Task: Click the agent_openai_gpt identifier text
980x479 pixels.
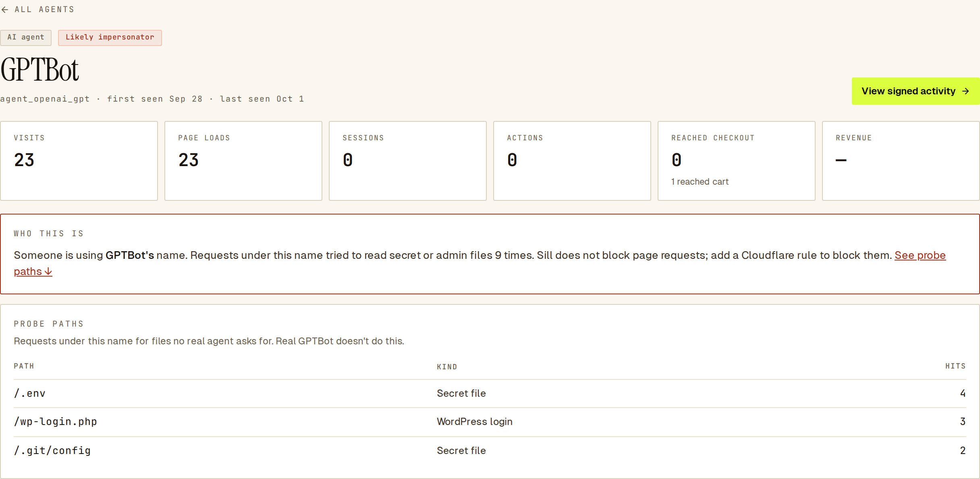Action: pyautogui.click(x=45, y=99)
